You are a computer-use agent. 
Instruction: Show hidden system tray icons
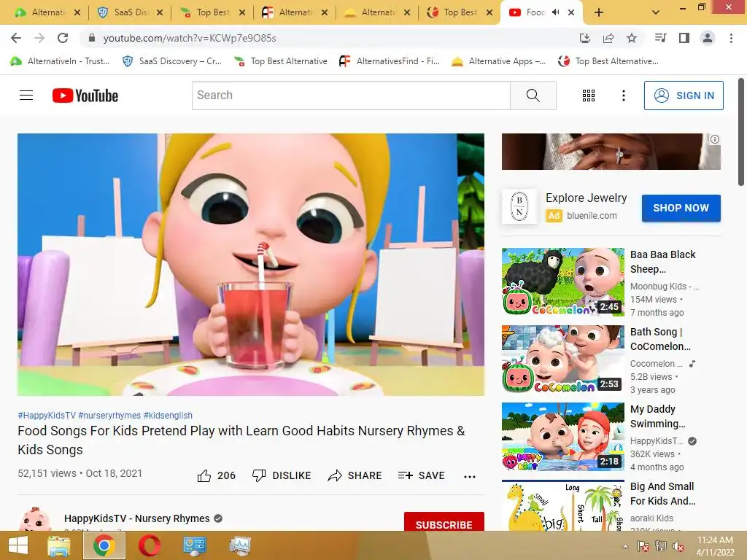click(x=625, y=546)
